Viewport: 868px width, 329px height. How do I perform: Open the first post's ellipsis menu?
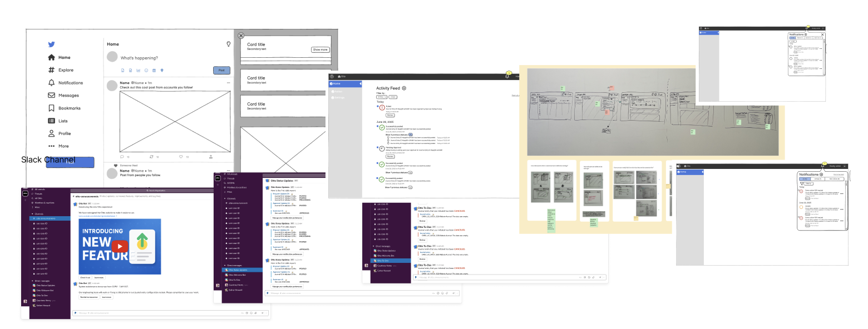coord(228,83)
